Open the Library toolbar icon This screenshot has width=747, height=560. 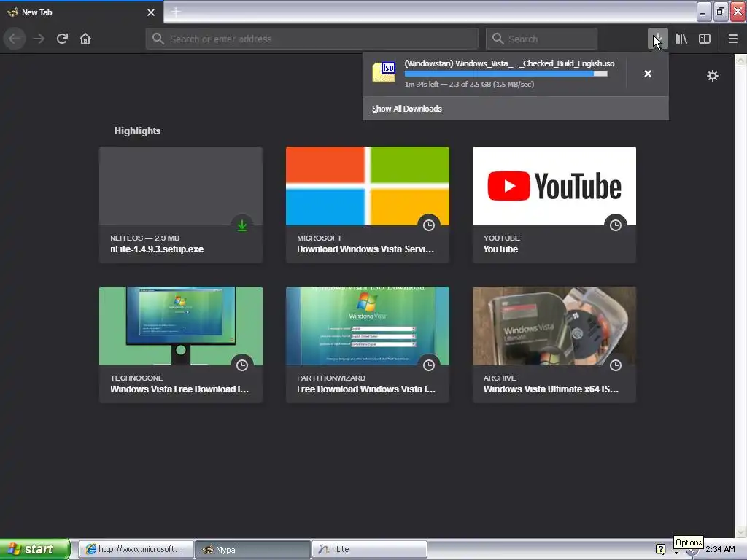pyautogui.click(x=681, y=39)
